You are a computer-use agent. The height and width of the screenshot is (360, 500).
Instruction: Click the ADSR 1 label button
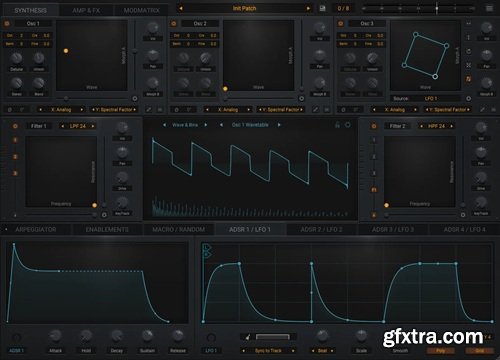(x=16, y=351)
